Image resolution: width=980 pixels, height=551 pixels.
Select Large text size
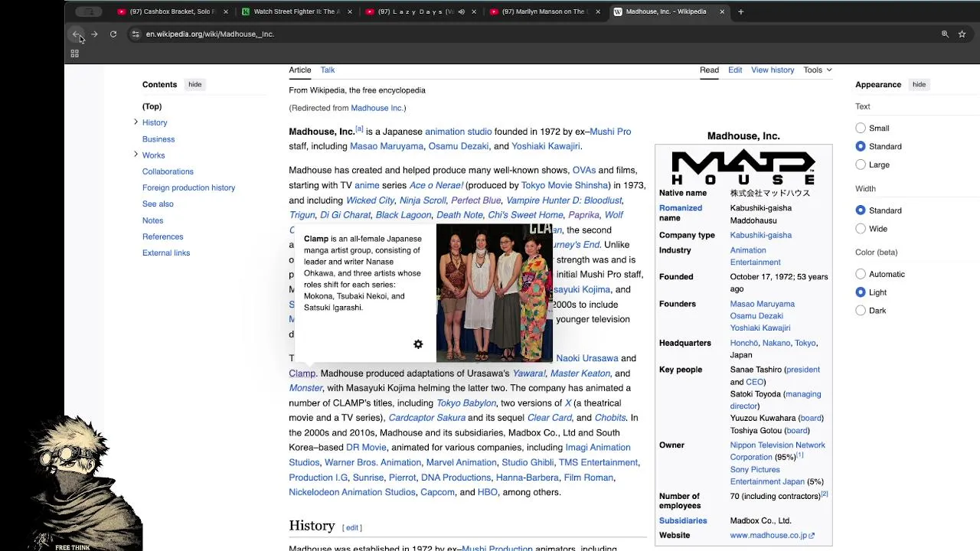coord(861,165)
